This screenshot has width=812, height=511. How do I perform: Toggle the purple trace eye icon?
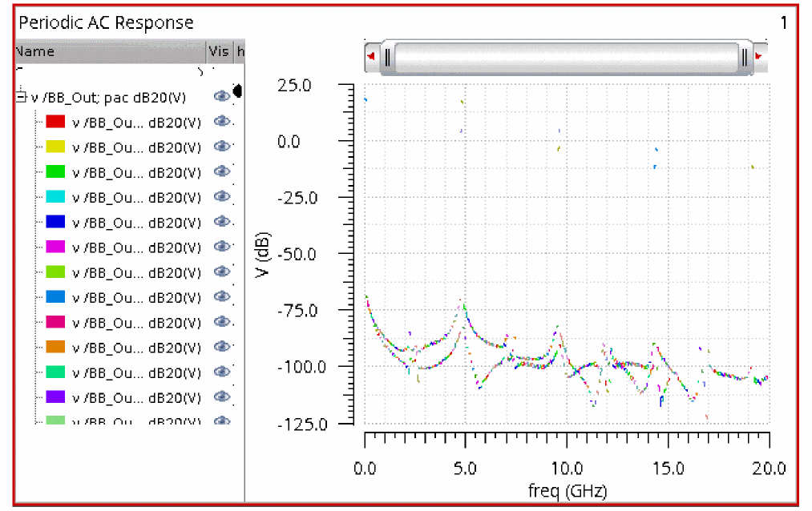[222, 397]
